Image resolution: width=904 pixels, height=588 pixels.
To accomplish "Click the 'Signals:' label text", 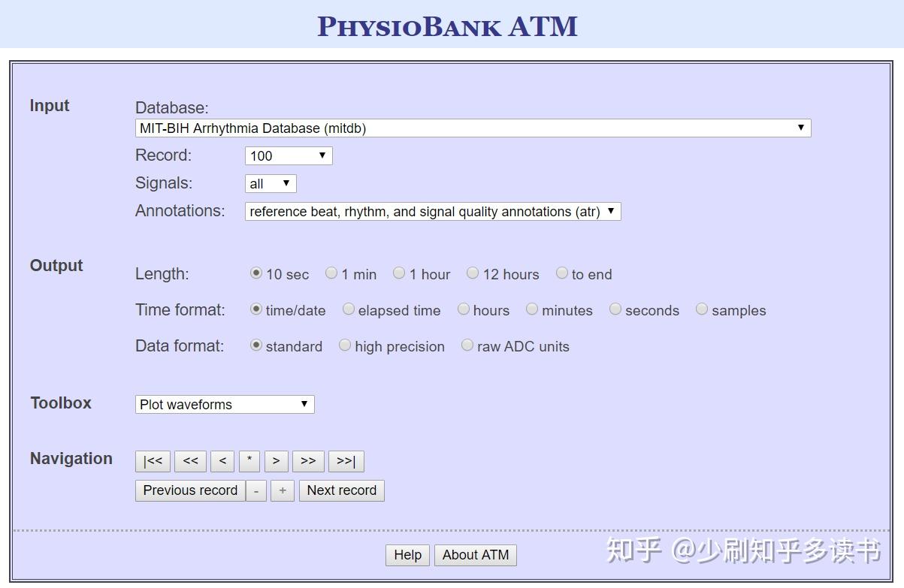I will [x=164, y=183].
